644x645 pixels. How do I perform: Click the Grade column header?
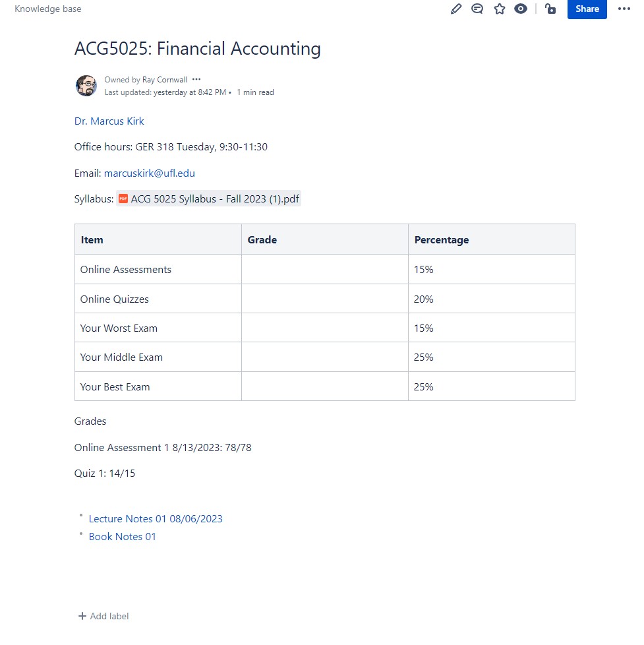[325, 239]
